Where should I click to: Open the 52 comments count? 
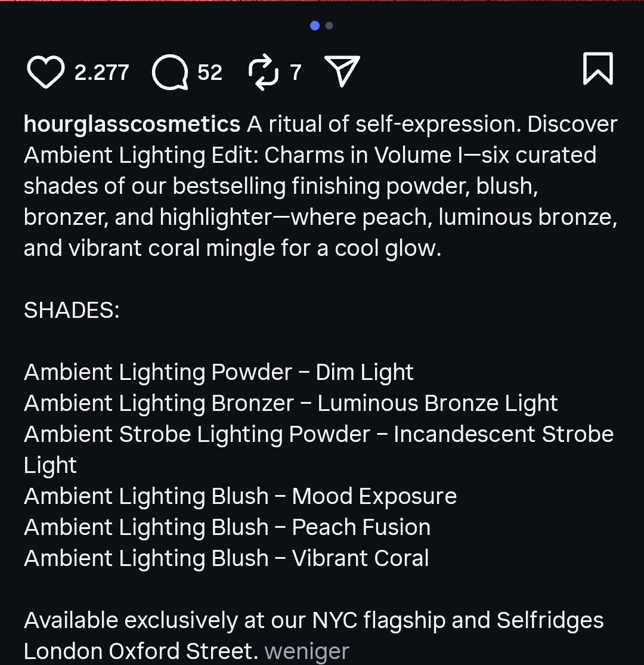point(210,73)
